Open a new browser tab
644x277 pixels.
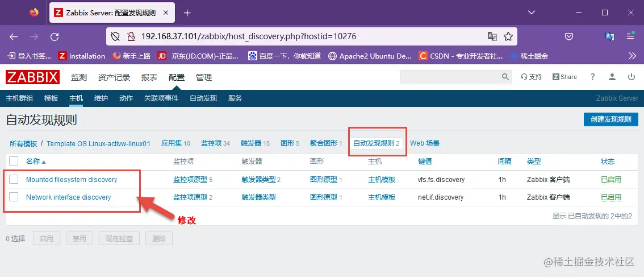point(187,13)
